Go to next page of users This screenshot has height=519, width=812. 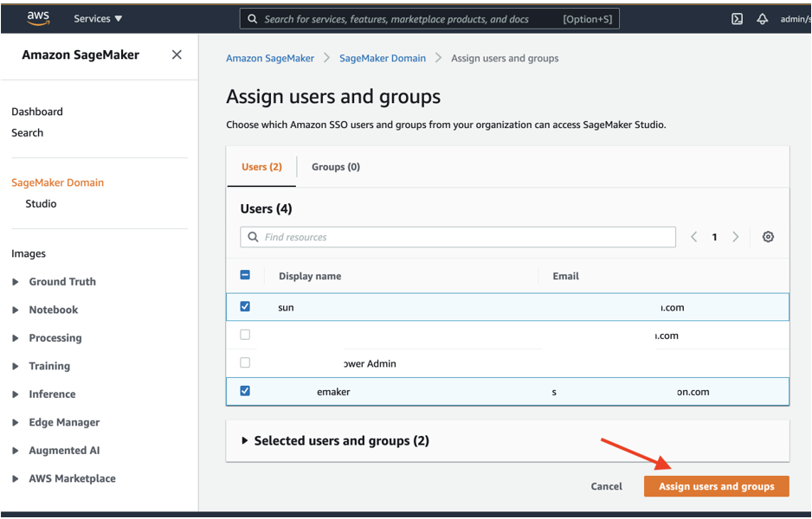point(735,237)
